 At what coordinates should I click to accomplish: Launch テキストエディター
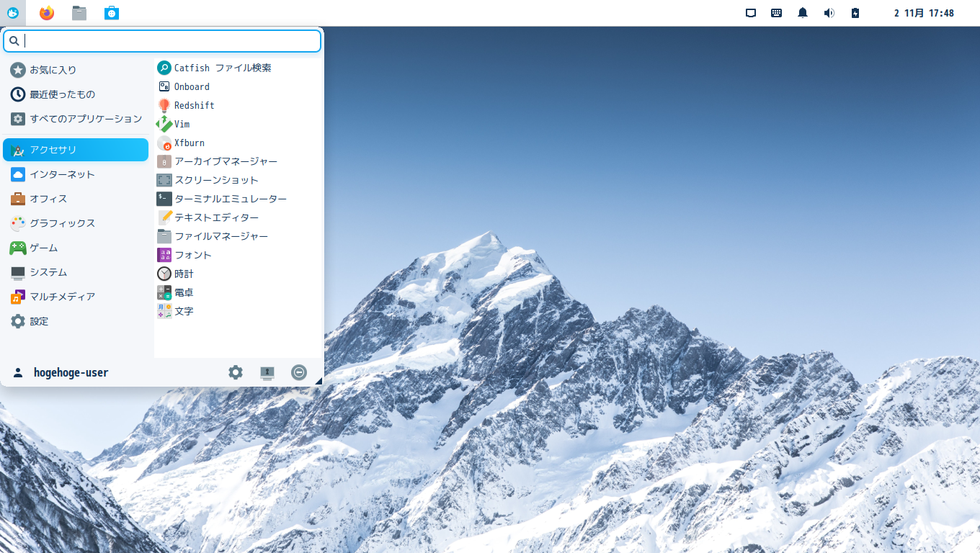click(238, 217)
